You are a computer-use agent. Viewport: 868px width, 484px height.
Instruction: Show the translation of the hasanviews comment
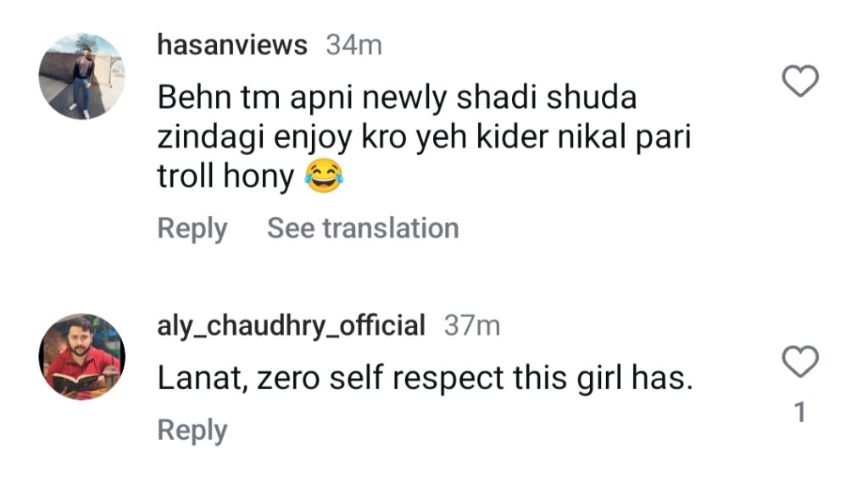[363, 228]
